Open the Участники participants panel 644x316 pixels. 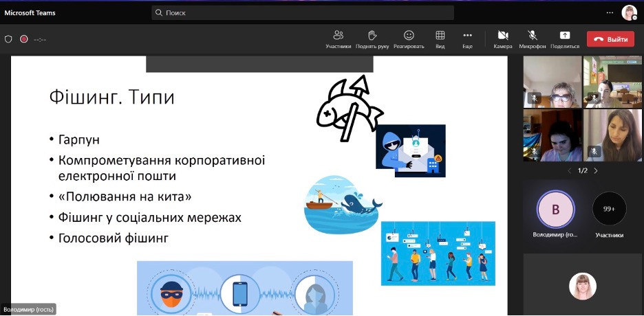[338, 39]
